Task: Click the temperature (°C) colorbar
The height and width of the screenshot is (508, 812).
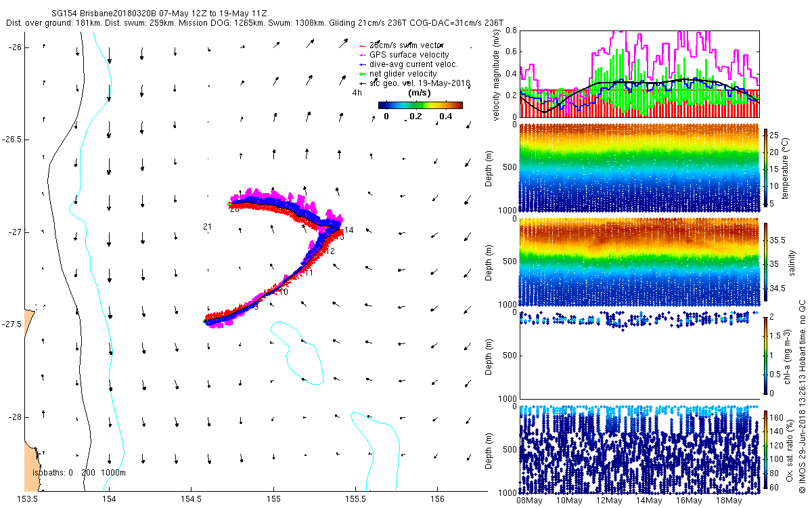Action: pos(767,168)
